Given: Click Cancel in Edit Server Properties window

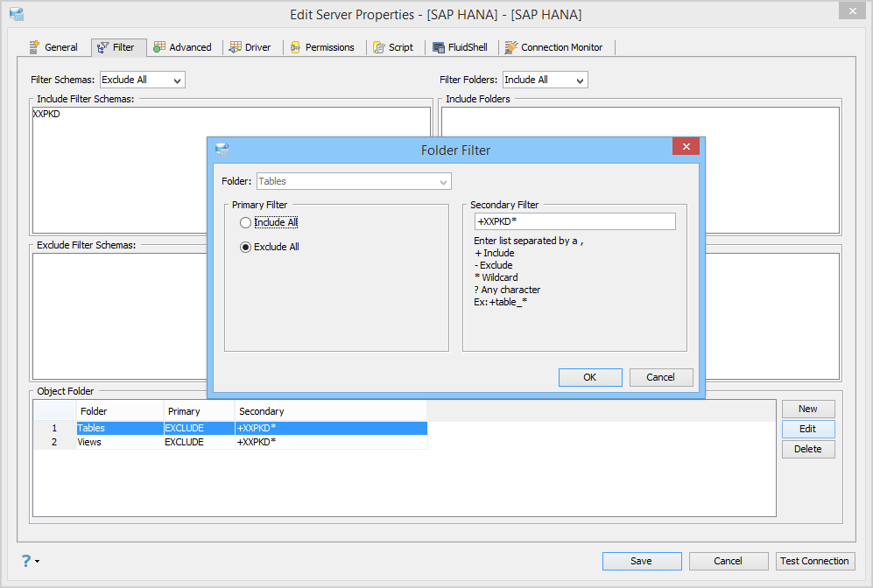Looking at the screenshot, I should [x=729, y=561].
